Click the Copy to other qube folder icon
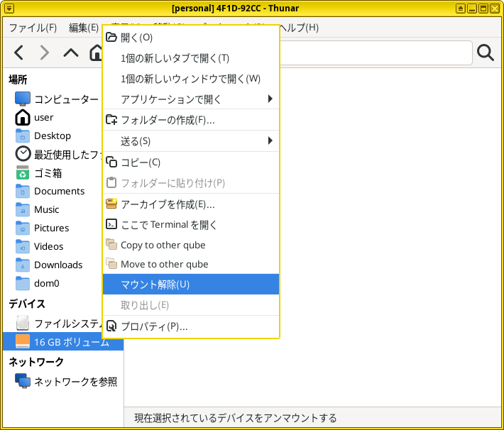The image size is (504, 430). [x=111, y=244]
